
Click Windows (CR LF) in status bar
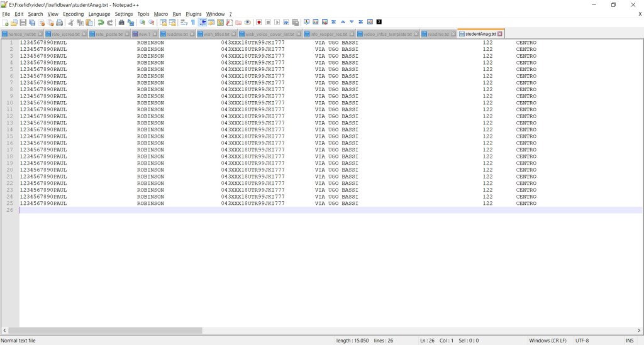coord(547,341)
